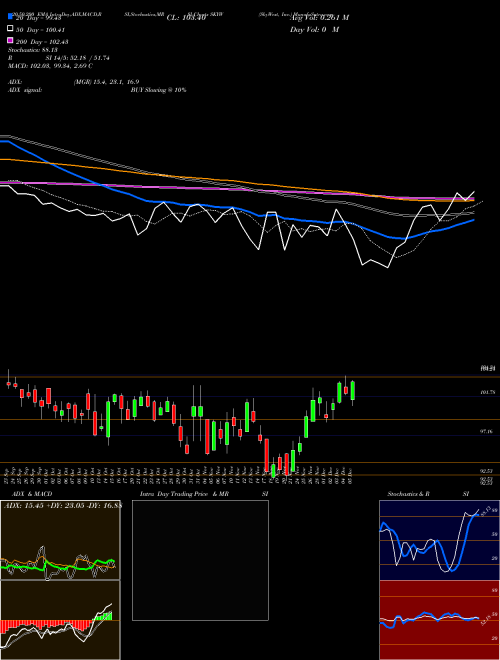500x660 pixels.
Task: Click the 'ADX & MACD' panel title
Action: 32,494
